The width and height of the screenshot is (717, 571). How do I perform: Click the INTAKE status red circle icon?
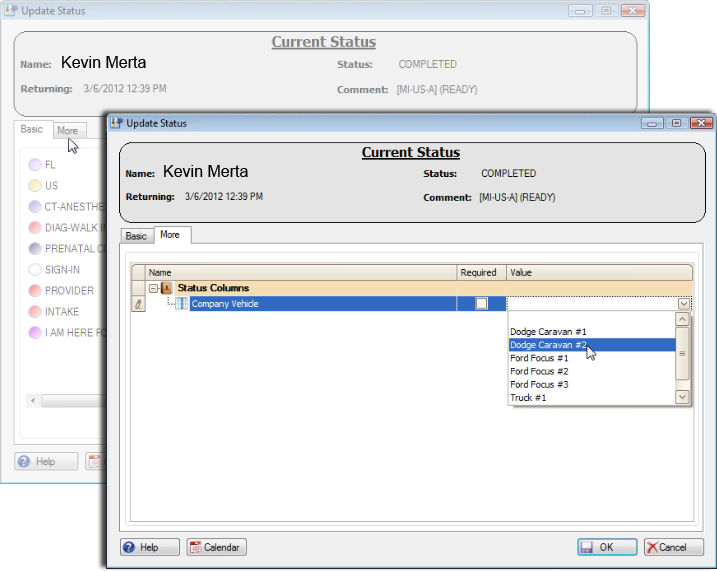coord(35,311)
